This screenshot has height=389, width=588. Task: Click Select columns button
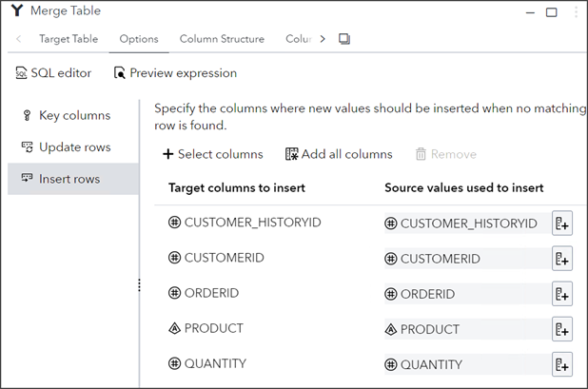[x=212, y=154]
